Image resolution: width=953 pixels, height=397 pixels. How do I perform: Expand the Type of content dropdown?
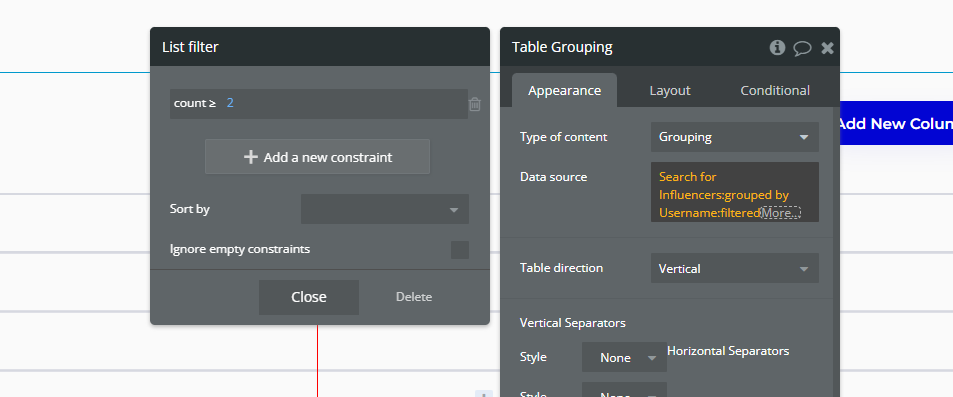735,137
